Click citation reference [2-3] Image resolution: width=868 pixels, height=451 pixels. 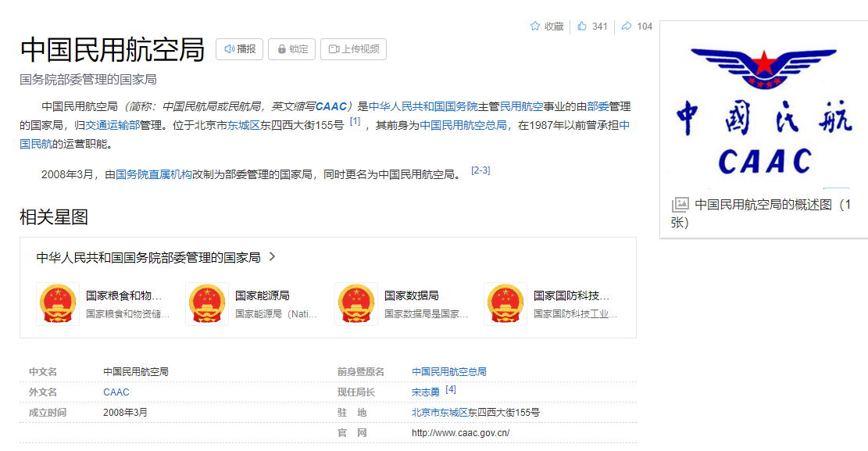pos(480,171)
